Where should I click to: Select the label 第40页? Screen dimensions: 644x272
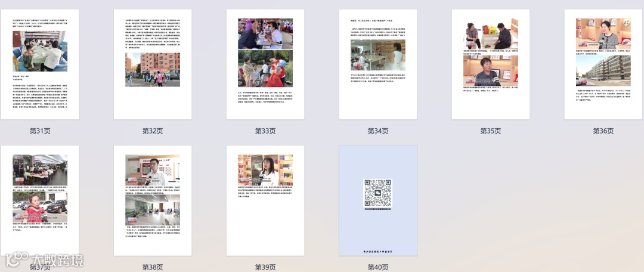(x=378, y=267)
